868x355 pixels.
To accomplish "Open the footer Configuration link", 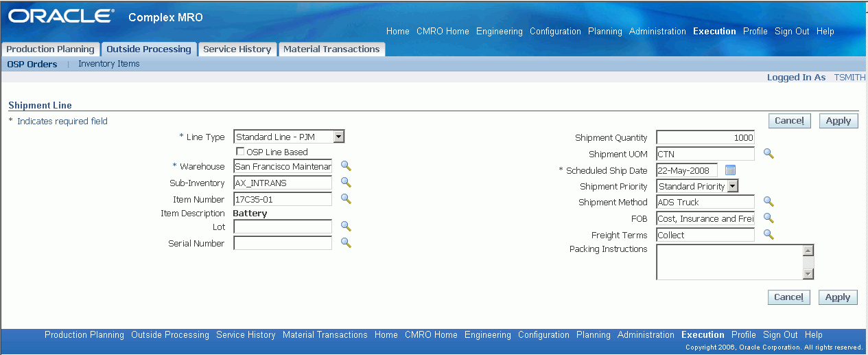I will 543,335.
